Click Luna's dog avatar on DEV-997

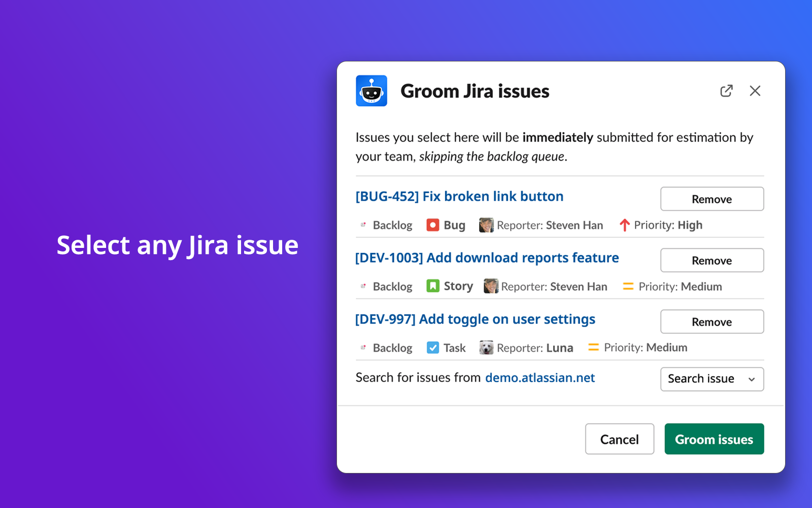[486, 347]
